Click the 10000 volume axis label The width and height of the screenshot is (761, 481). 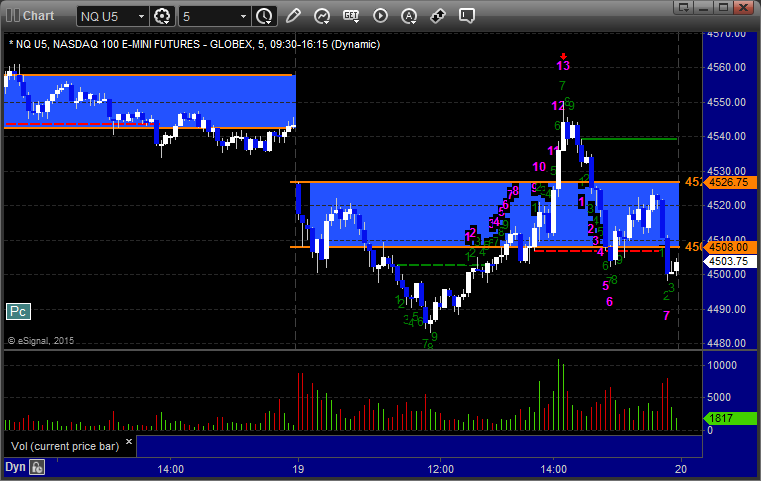[x=722, y=365]
